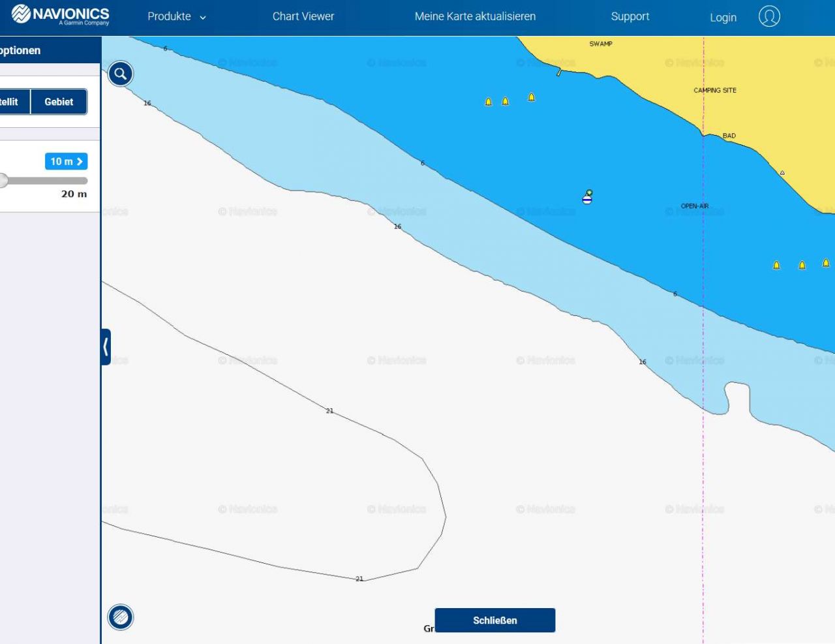The height and width of the screenshot is (644, 835).
Task: Collapse the side panel with the arrow handle
Action: tap(106, 347)
